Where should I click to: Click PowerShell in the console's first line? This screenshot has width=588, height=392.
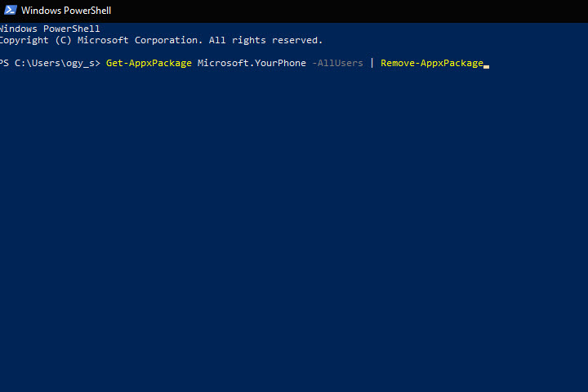(72, 29)
